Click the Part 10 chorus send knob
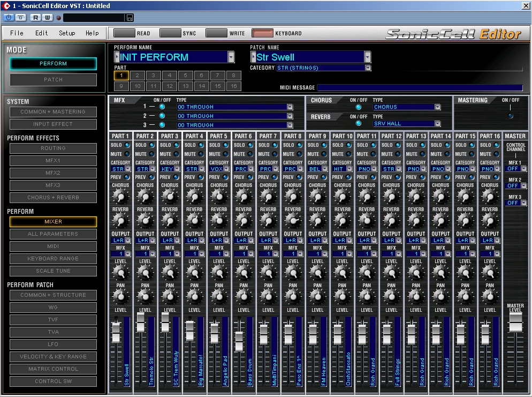The image size is (532, 397). (x=342, y=196)
